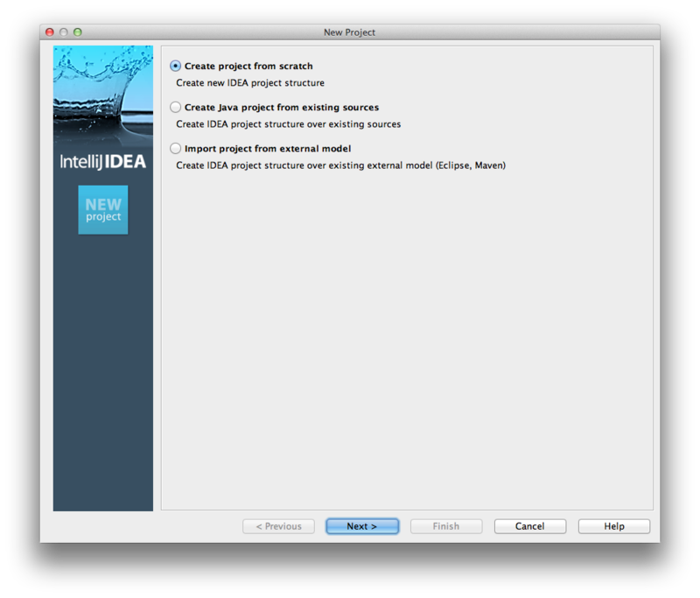This screenshot has width=700, height=598.
Task: Click the disabled < Previous button
Action: [278, 526]
